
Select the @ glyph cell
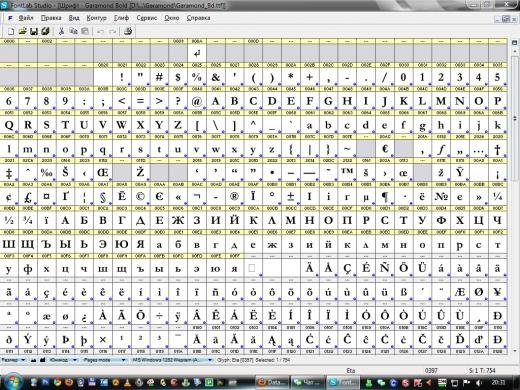tap(197, 101)
